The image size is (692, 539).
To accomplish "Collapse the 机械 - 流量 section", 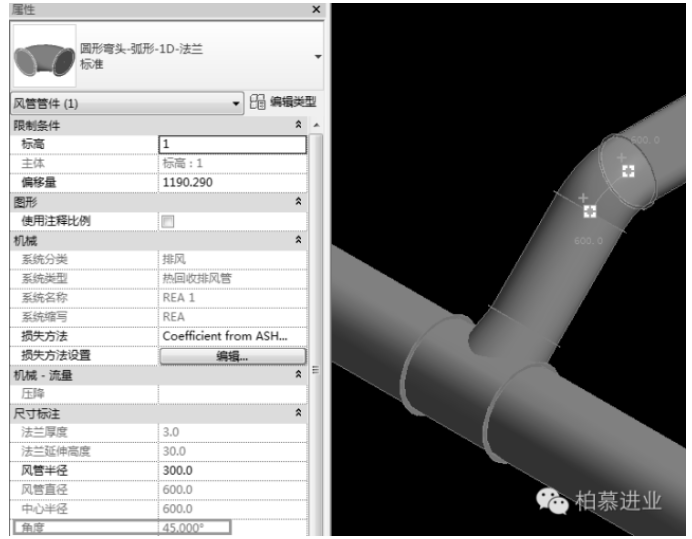I will [x=298, y=374].
